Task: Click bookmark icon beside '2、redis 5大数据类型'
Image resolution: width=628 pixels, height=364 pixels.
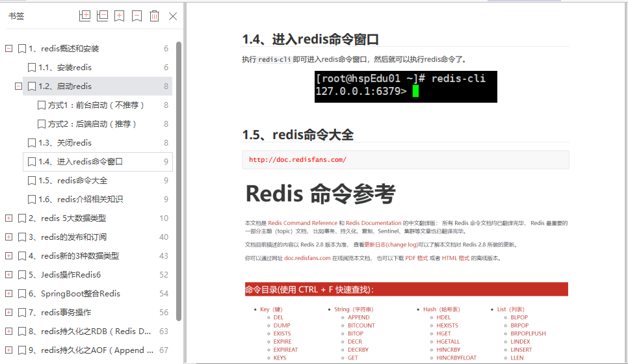Action: click(x=22, y=218)
